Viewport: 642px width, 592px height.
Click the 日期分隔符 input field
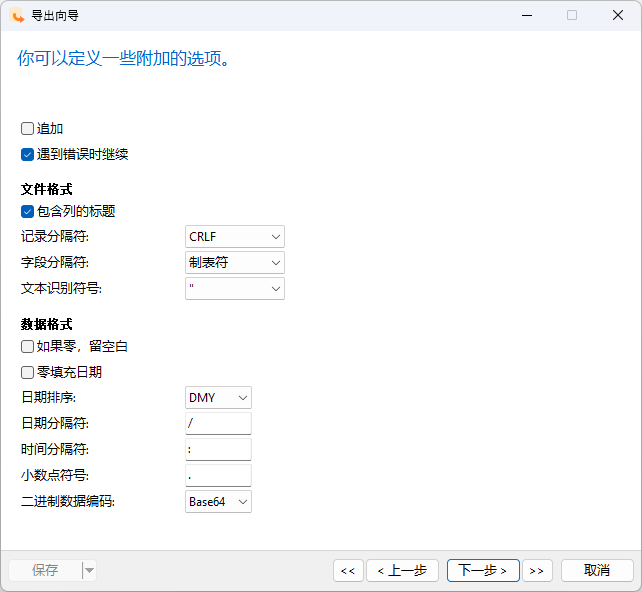point(218,423)
